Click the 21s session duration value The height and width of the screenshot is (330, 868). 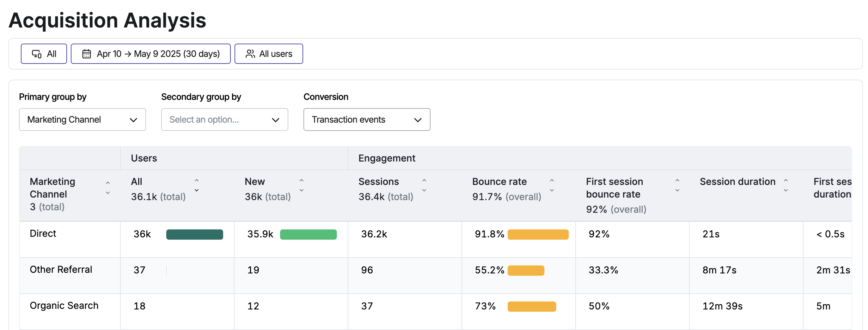tap(711, 234)
